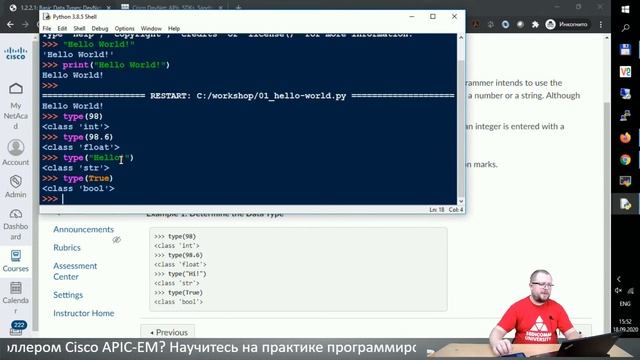Click type(98.6) command in shell
This screenshot has height=360, width=640.
click(88, 137)
